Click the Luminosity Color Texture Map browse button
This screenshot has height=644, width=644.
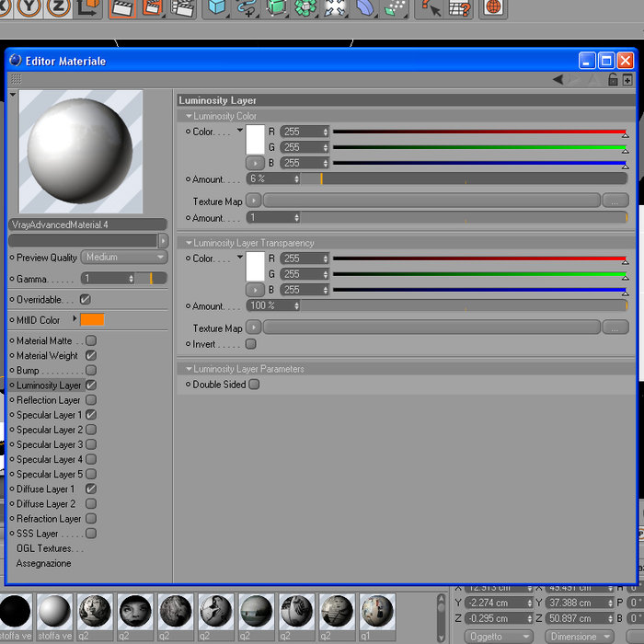coord(615,201)
